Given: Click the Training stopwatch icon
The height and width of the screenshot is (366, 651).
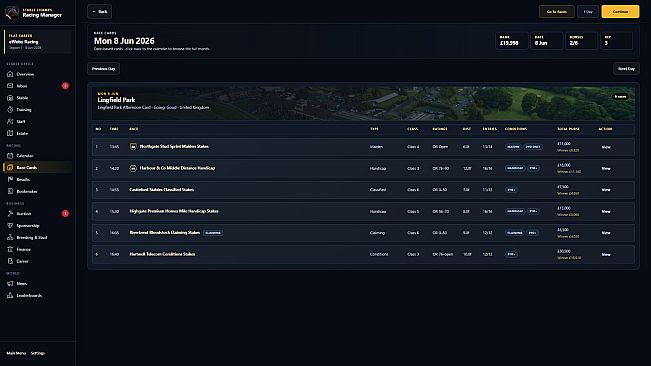Looking at the screenshot, I should (x=10, y=110).
